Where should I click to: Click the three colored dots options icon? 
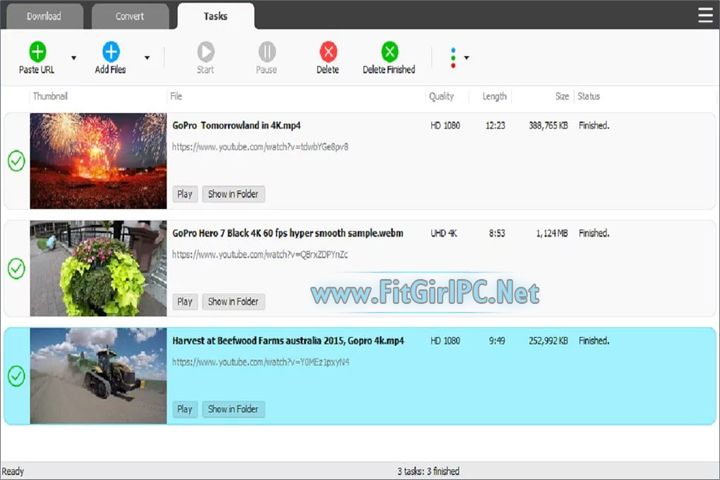453,58
